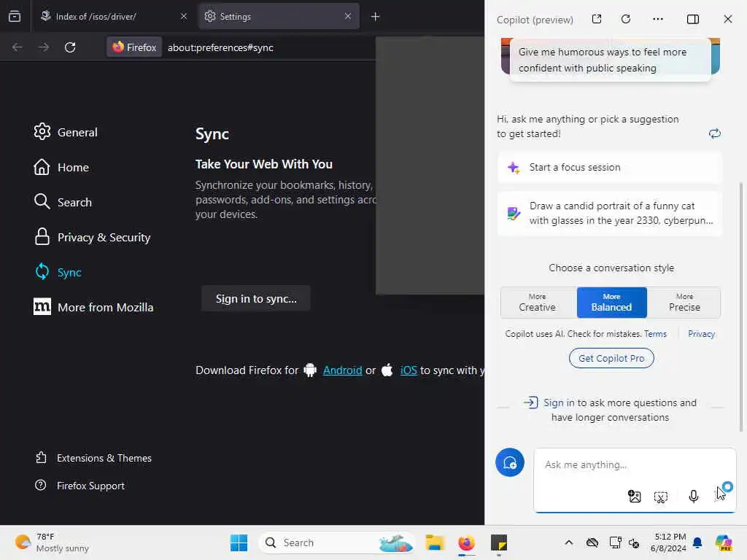Add a screenshot to Copilot prompt
747x560 pixels.
(x=661, y=497)
